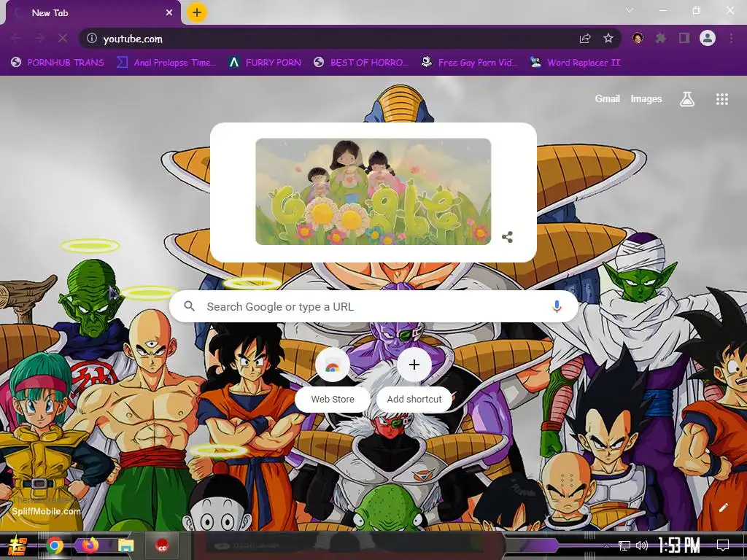Open the tab search chevron in the title bar
Screen dimensions: 747x560
pyautogui.click(x=630, y=10)
